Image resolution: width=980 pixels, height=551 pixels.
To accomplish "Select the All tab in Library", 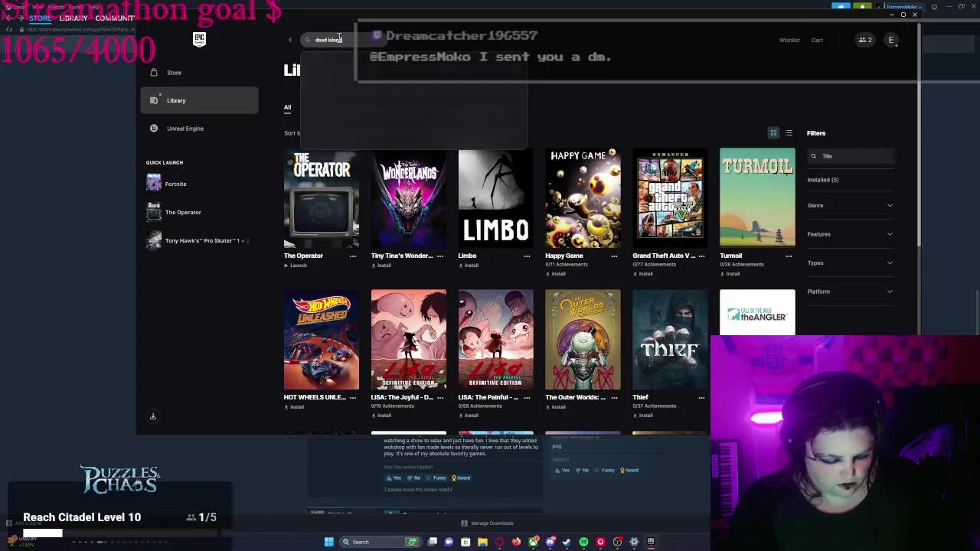I will [x=287, y=107].
